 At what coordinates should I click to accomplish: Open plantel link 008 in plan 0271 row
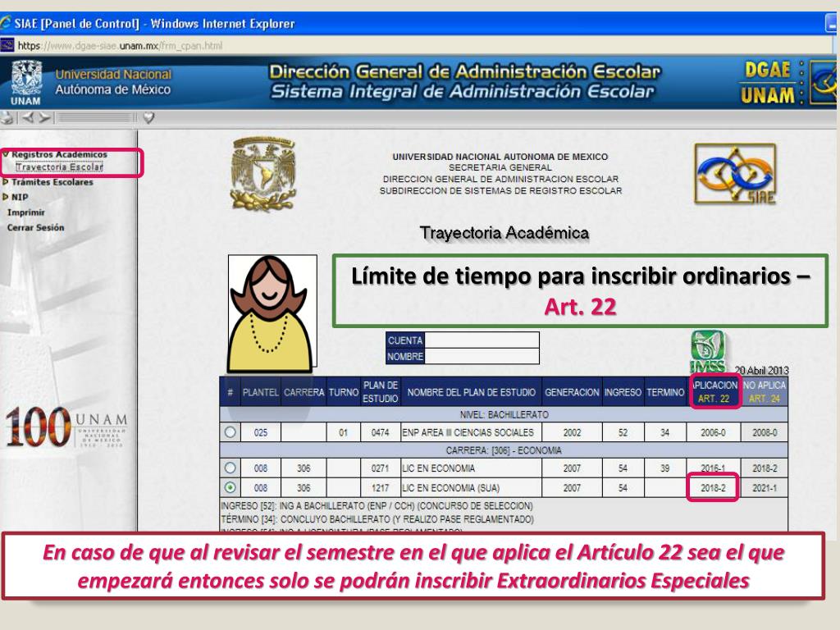coord(261,468)
